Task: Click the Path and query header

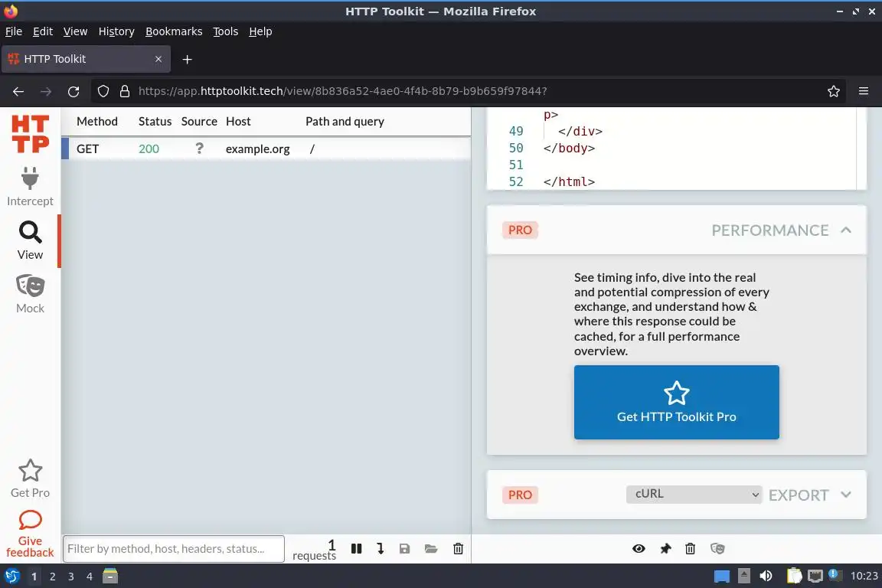Action: point(345,122)
